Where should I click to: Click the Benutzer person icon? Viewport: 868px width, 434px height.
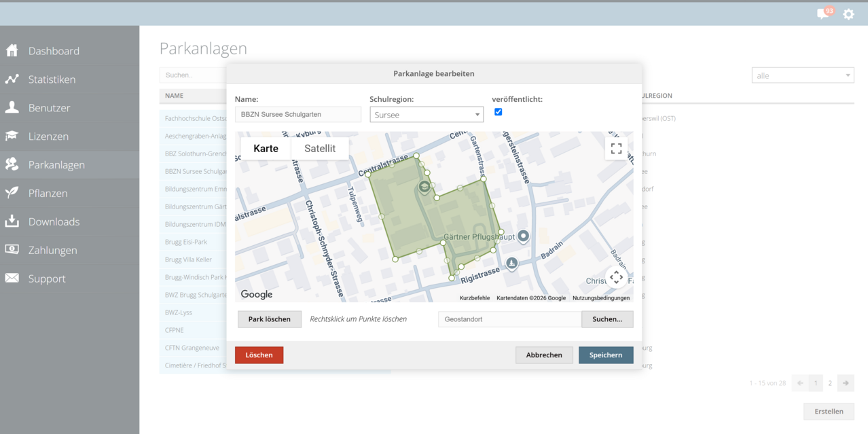pyautogui.click(x=12, y=107)
